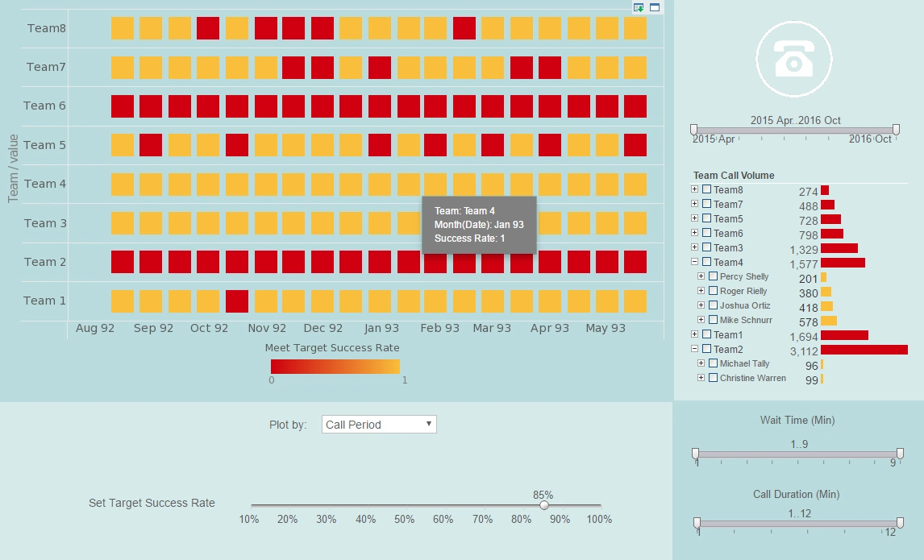Click the export data icon
The image size is (924, 560).
[x=638, y=7]
